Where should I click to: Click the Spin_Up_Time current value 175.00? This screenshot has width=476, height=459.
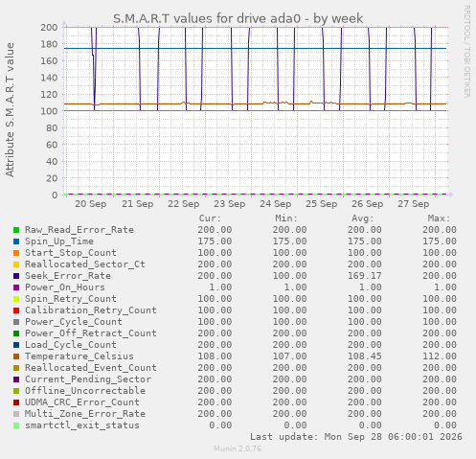215,241
